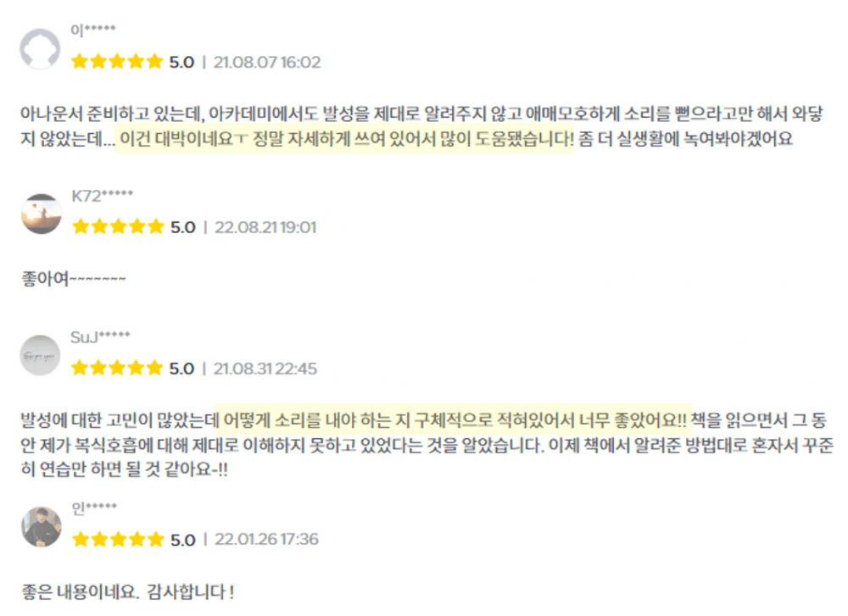Viewport: 848px width, 616px height.
Task: Open K72***** reviewer's sunset profile picture
Action: 40,214
